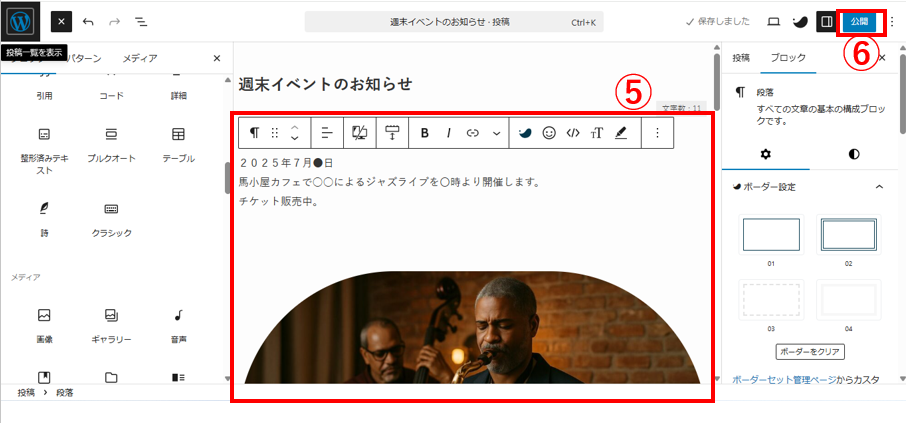Open the block bottom margin tool
This screenshot has width=906, height=423.
[x=392, y=133]
